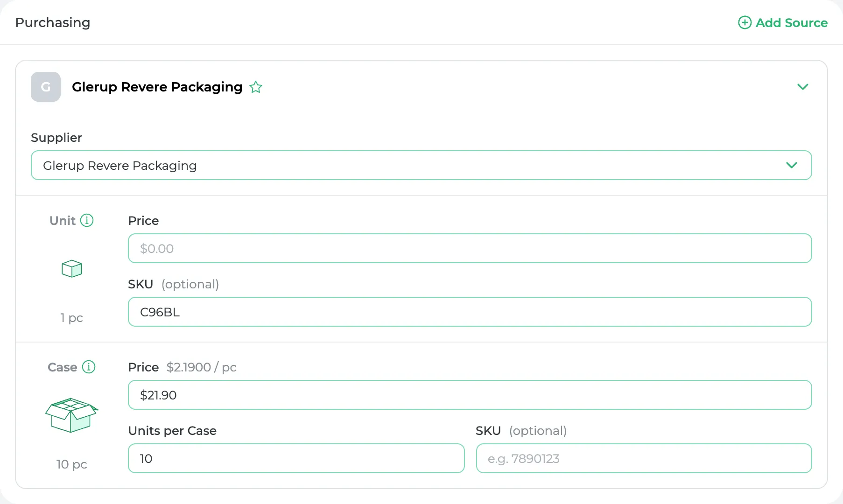The width and height of the screenshot is (843, 504).
Task: Click the Units per Case label
Action: [x=172, y=431]
